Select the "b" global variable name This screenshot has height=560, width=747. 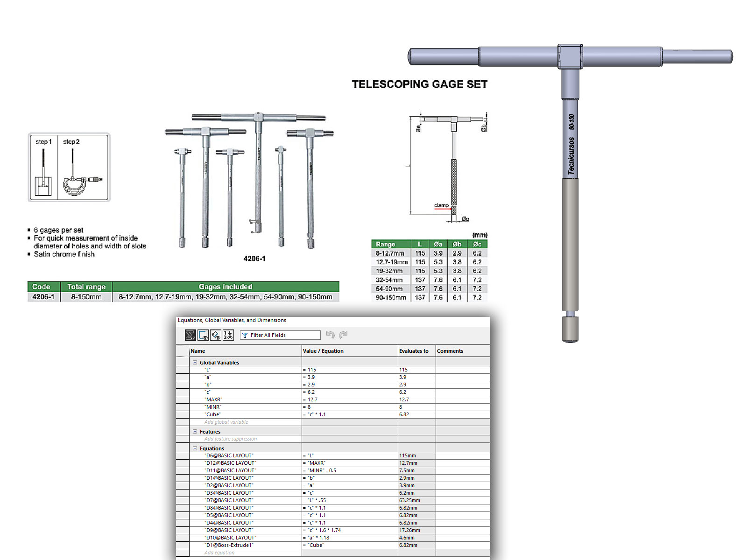pyautogui.click(x=208, y=385)
